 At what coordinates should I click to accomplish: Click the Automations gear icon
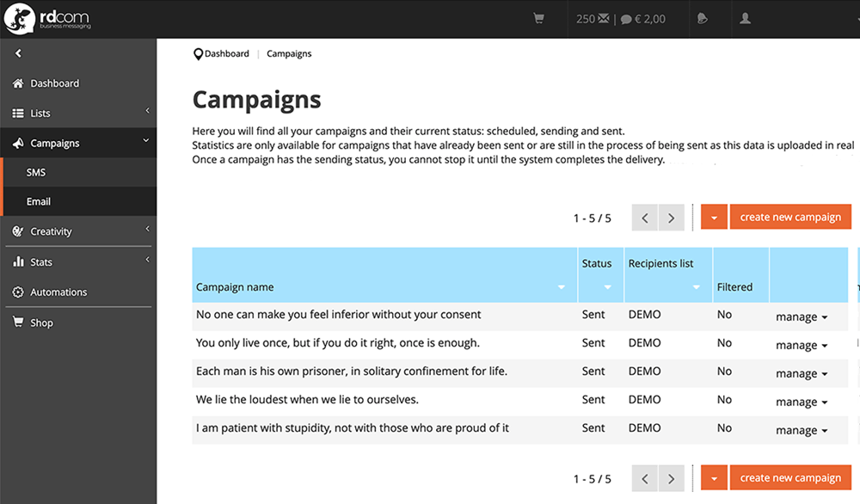[x=18, y=292]
